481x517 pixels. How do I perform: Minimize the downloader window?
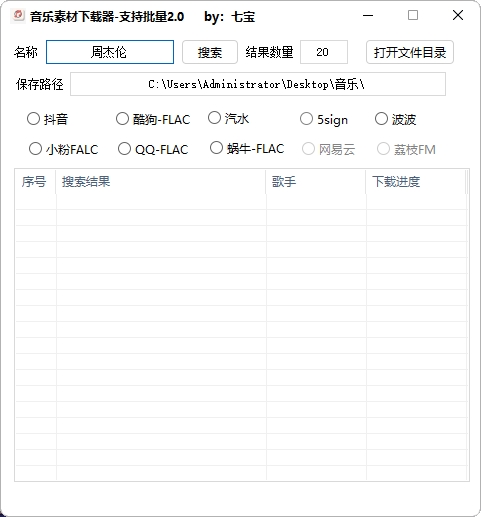coord(368,15)
